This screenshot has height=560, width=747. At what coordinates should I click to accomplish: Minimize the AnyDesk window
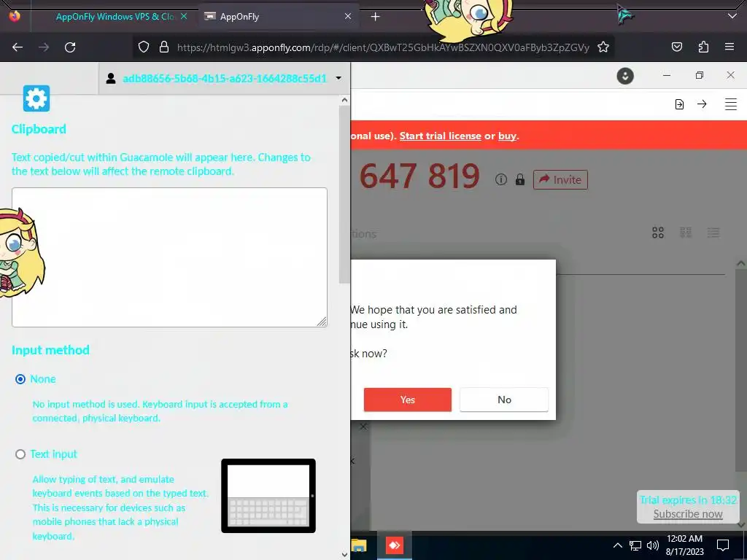point(667,75)
